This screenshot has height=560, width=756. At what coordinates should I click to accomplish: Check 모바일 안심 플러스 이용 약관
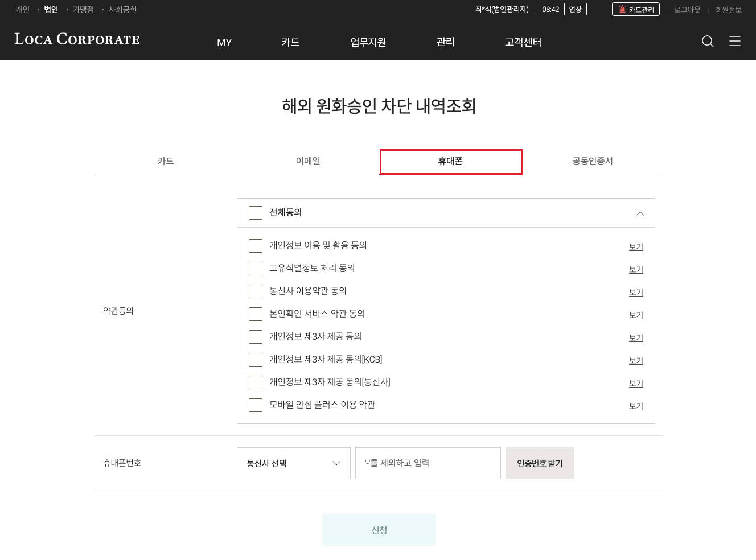pos(256,405)
